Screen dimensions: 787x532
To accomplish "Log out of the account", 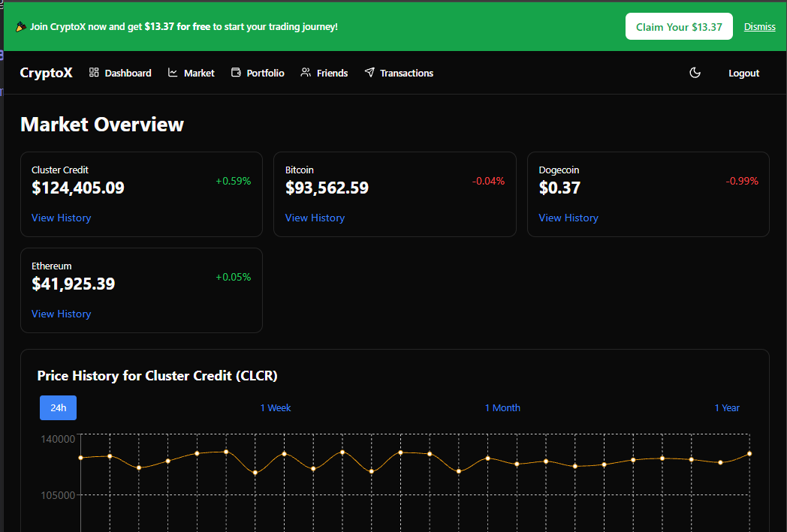I will pos(743,73).
